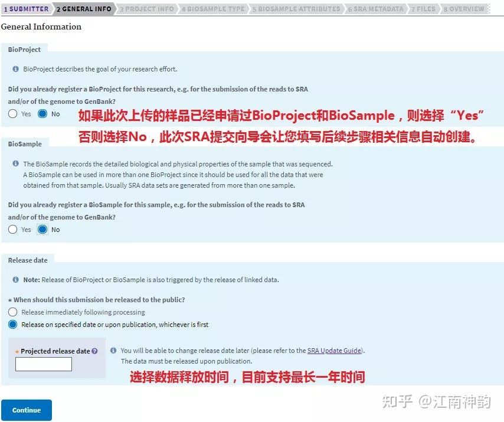Open the SRA Update Guide link

pyautogui.click(x=335, y=351)
